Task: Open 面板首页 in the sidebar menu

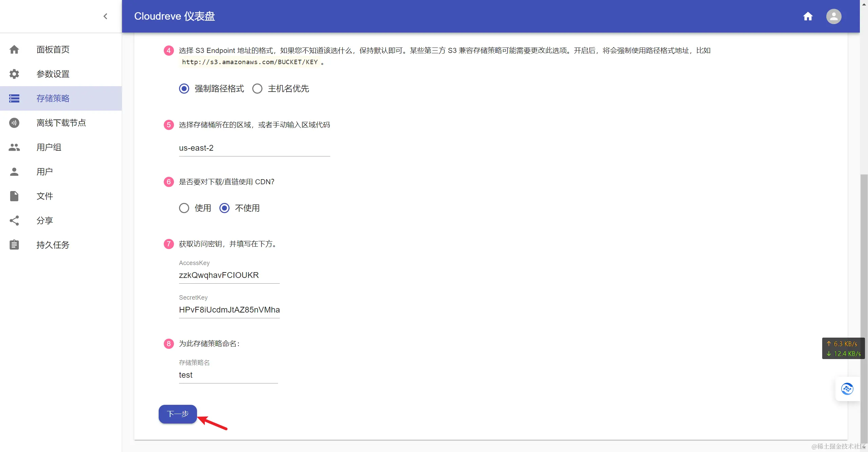Action: pos(53,50)
